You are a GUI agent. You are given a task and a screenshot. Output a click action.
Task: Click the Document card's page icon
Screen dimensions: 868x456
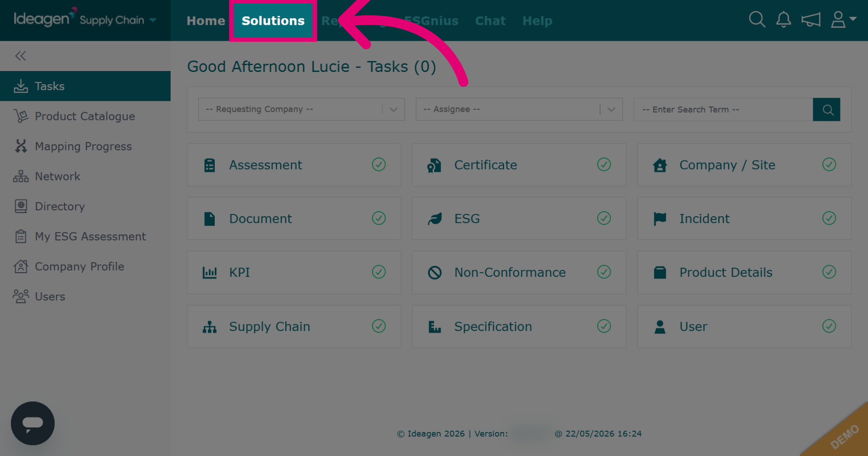(x=209, y=219)
